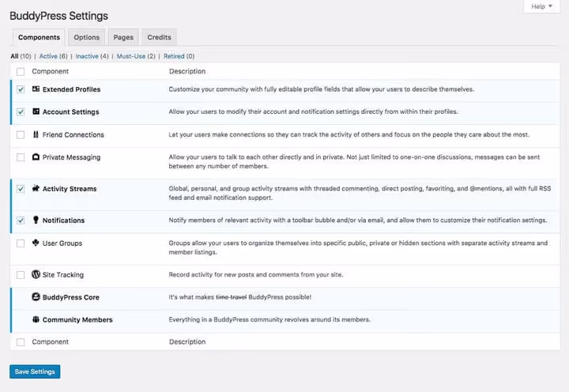Image resolution: width=569 pixels, height=392 pixels.
Task: Filter components by Inactive
Action: tap(92, 56)
